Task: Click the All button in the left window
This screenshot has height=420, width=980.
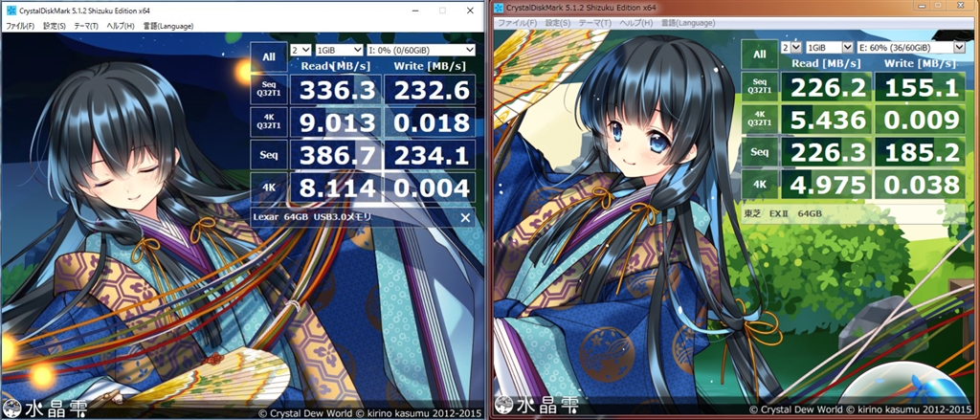Action: click(x=269, y=56)
